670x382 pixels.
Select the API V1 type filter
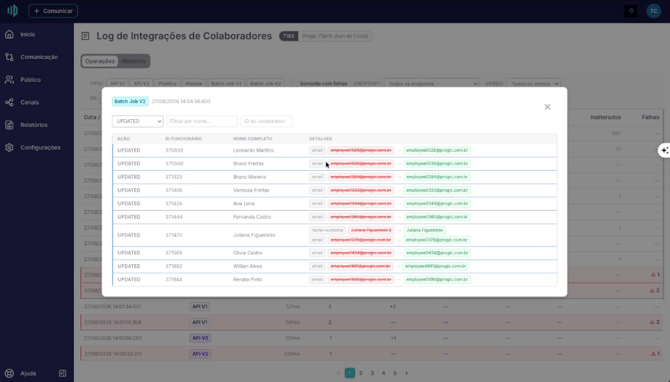click(x=118, y=83)
